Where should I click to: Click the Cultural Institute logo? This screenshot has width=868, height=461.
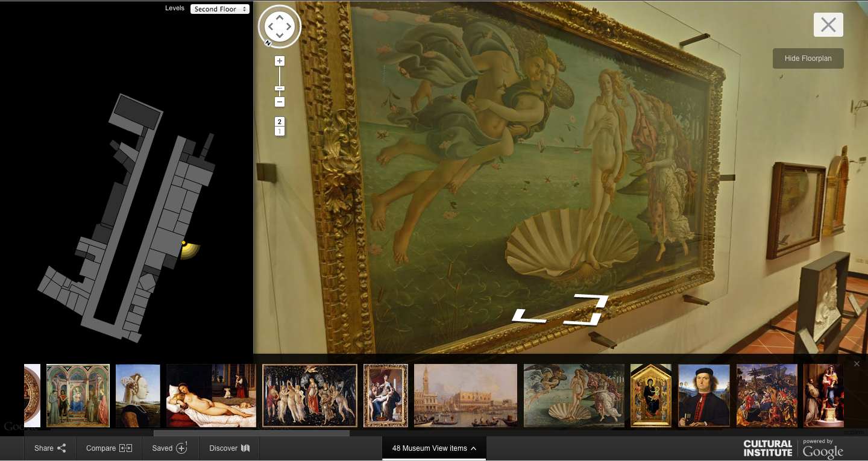767,448
